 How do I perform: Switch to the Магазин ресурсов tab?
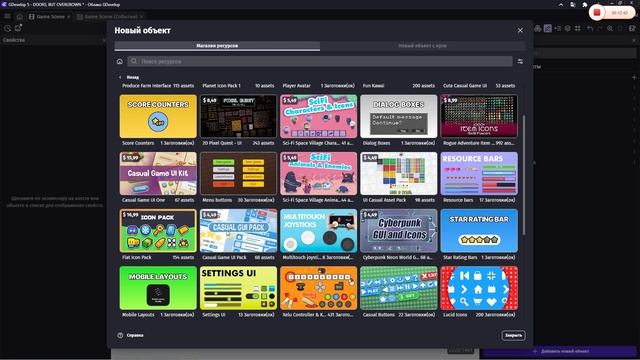pos(217,46)
